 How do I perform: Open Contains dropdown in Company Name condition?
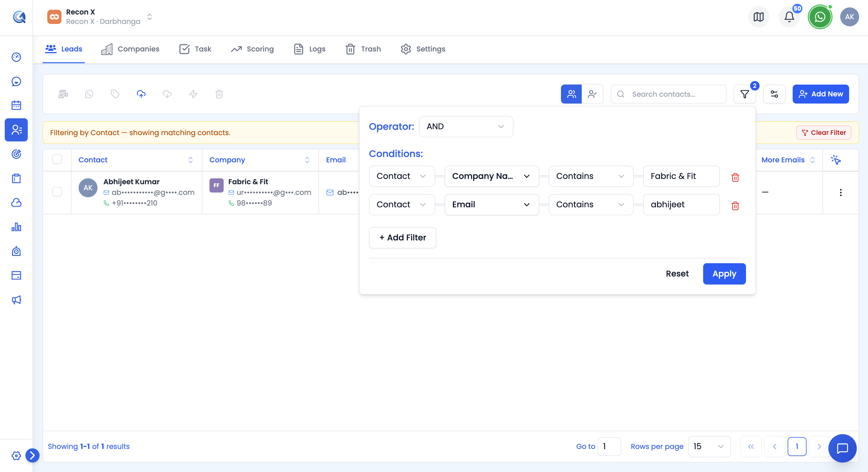591,176
